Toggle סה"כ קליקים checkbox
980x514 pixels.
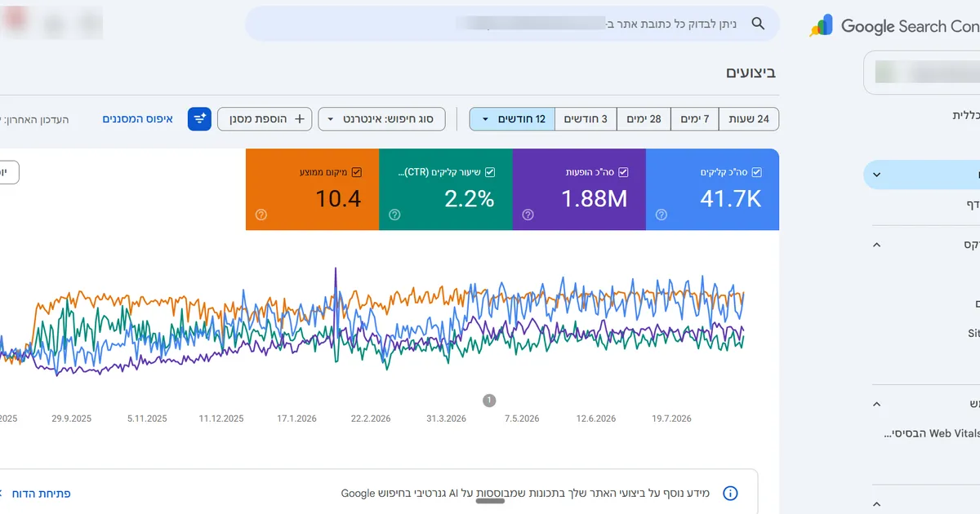click(x=757, y=172)
